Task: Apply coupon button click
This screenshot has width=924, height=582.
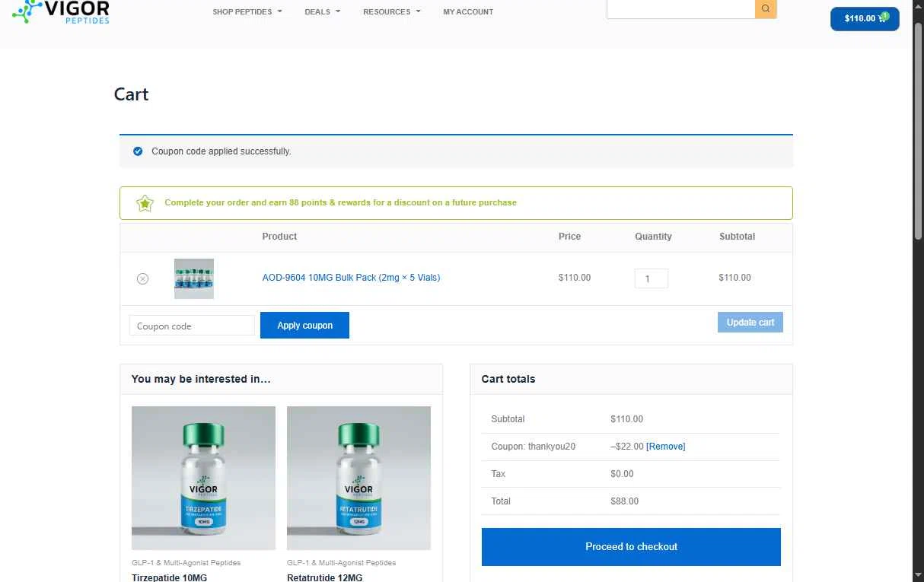Action: coord(304,325)
